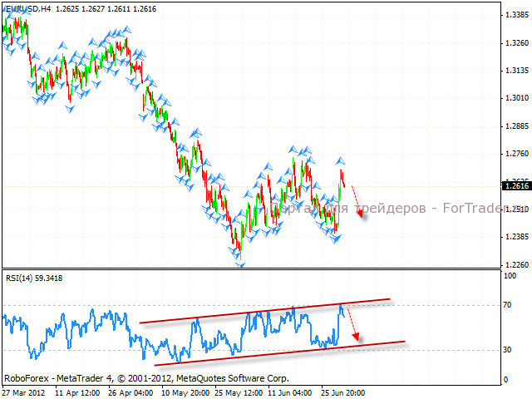532x399 pixels.
Task: Click the RSI level 30 axis label
Action: [x=506, y=350]
